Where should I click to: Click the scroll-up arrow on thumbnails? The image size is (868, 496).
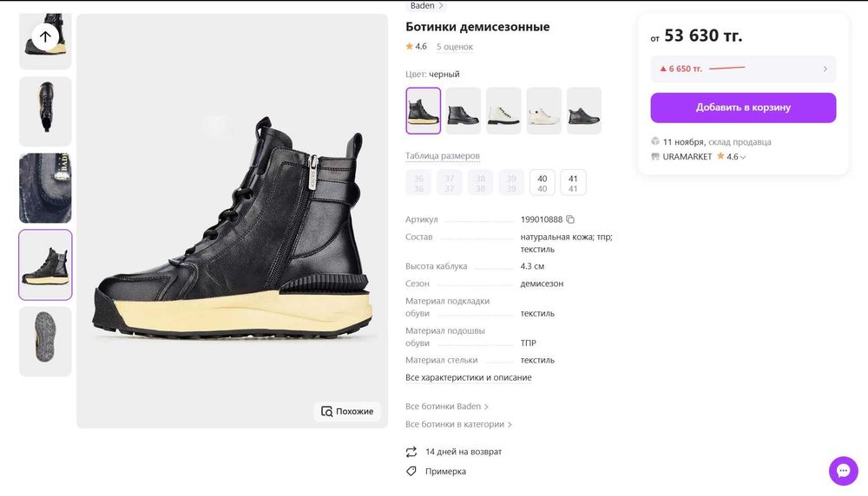(45, 36)
